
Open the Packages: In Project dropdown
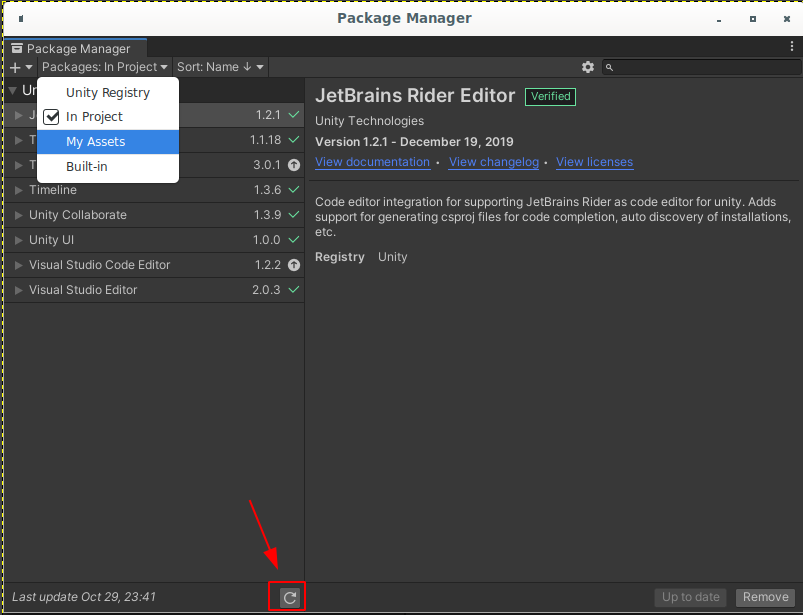105,67
